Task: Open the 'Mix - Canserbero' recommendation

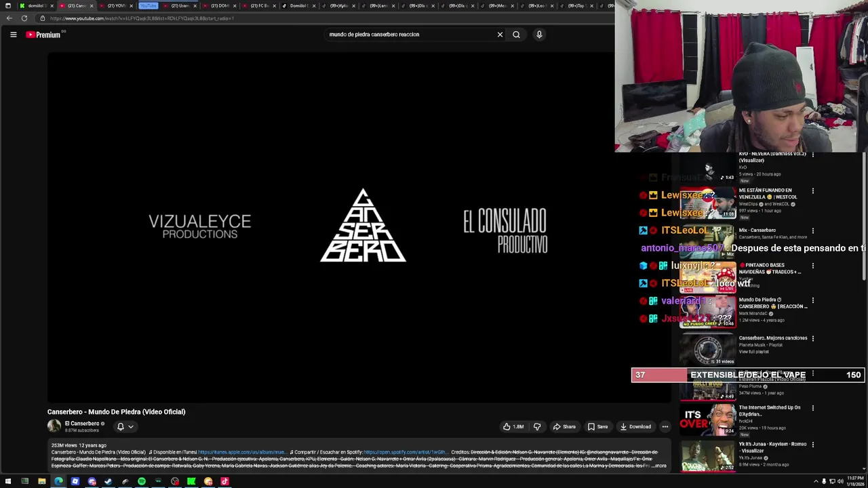Action: pos(757,230)
